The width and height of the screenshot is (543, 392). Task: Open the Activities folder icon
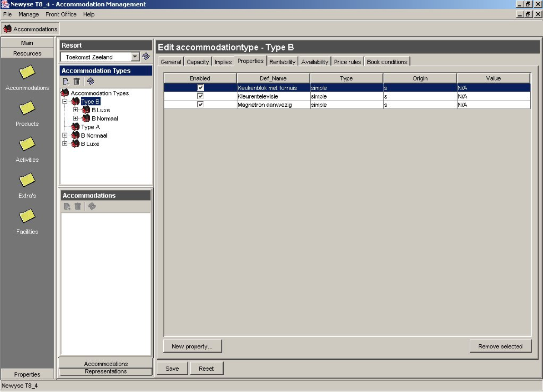(27, 144)
